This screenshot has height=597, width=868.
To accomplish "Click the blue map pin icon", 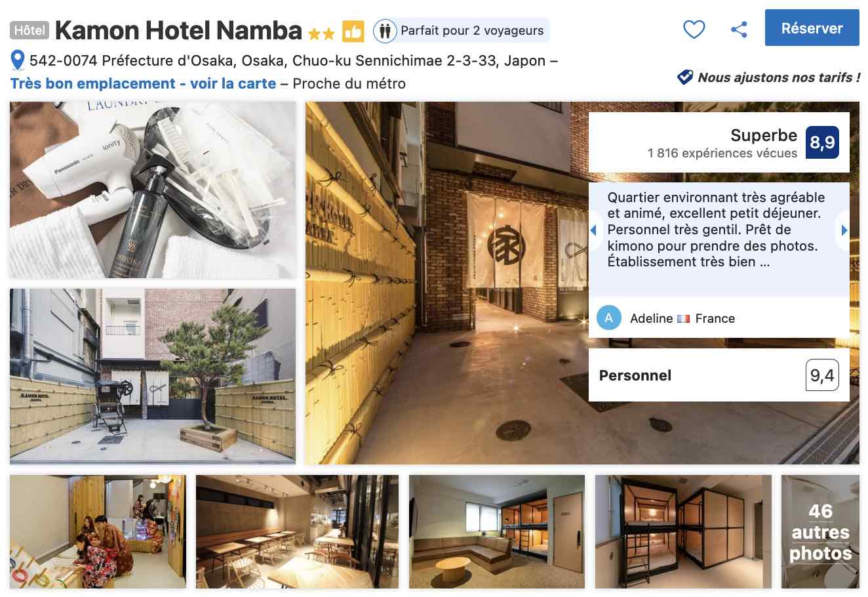I will click(18, 61).
